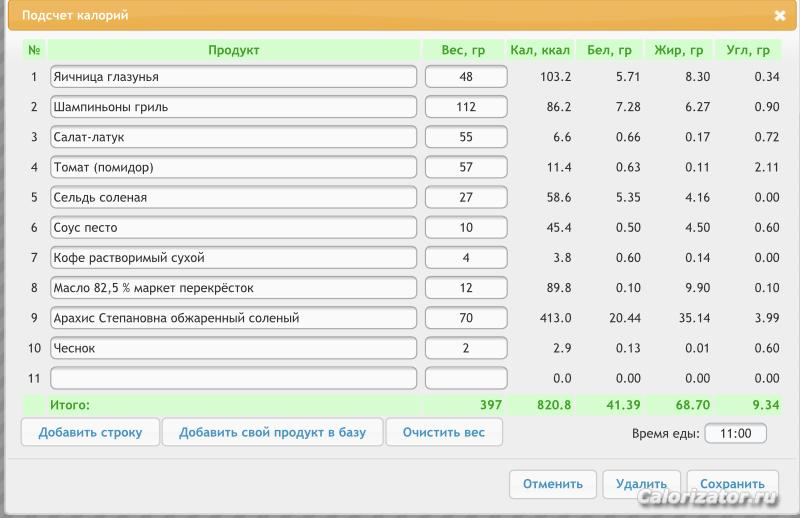
Task: Select the Арахис Степановна weight field
Action: point(466,317)
